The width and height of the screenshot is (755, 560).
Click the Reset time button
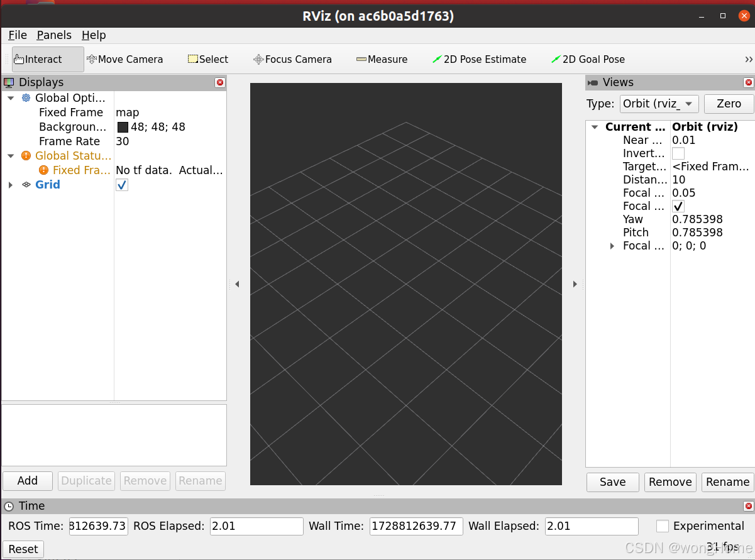pos(23,549)
